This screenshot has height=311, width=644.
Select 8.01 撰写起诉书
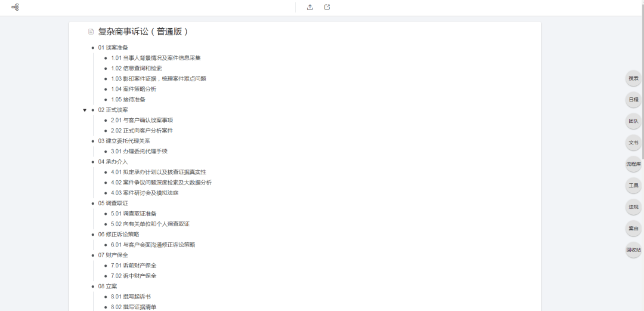point(131,297)
